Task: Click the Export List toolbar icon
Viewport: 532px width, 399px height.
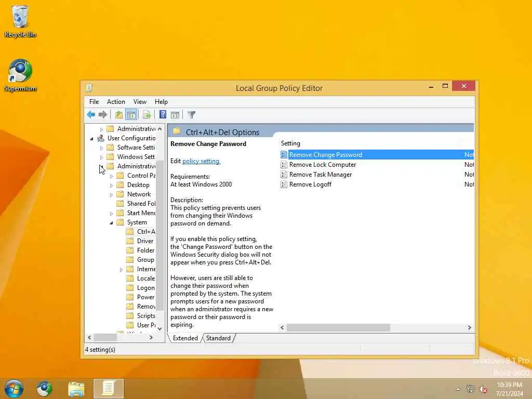Action: [x=147, y=115]
